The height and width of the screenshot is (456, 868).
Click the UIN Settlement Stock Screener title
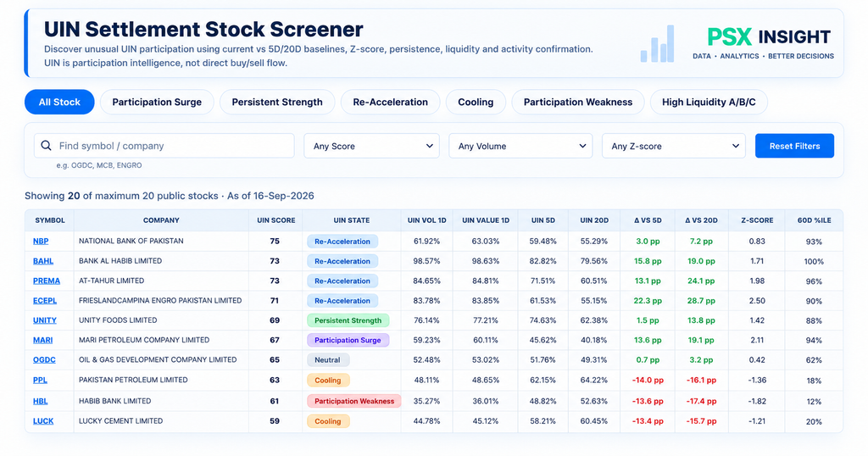pyautogui.click(x=203, y=29)
